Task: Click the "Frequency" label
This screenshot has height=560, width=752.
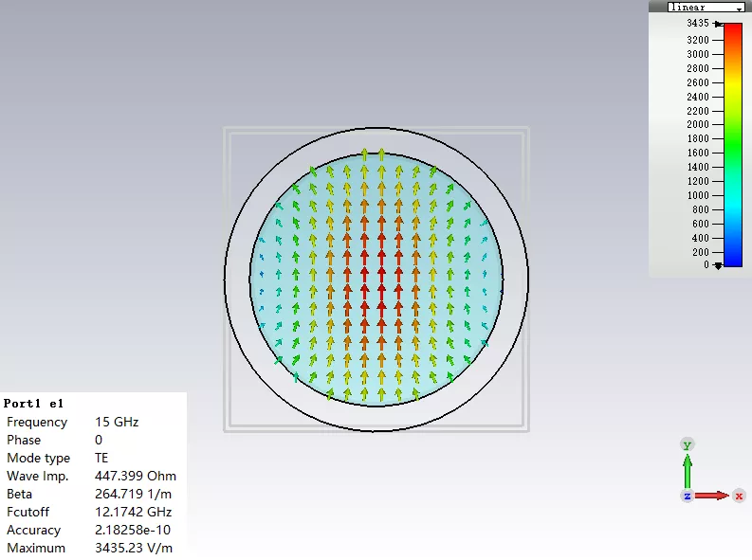Action: point(37,422)
